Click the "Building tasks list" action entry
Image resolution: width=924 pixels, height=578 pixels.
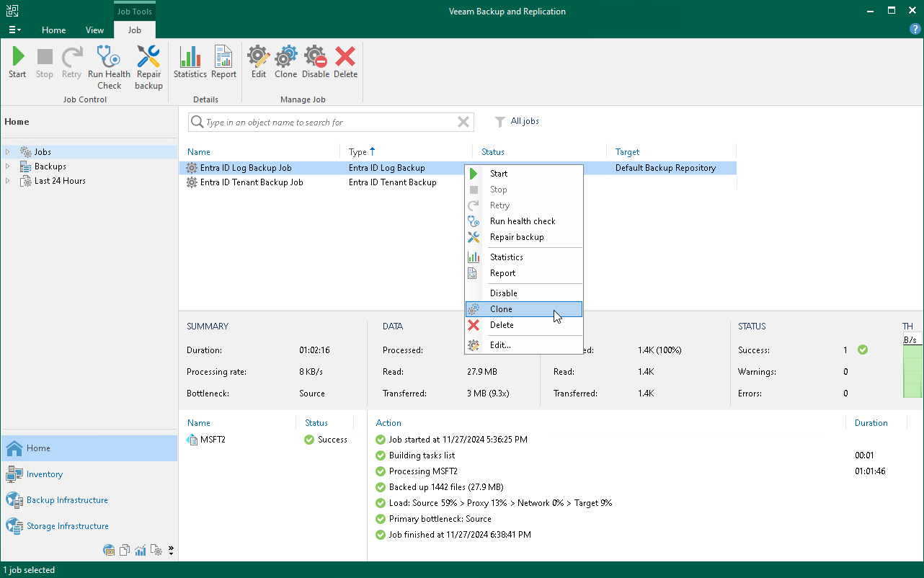coord(422,455)
